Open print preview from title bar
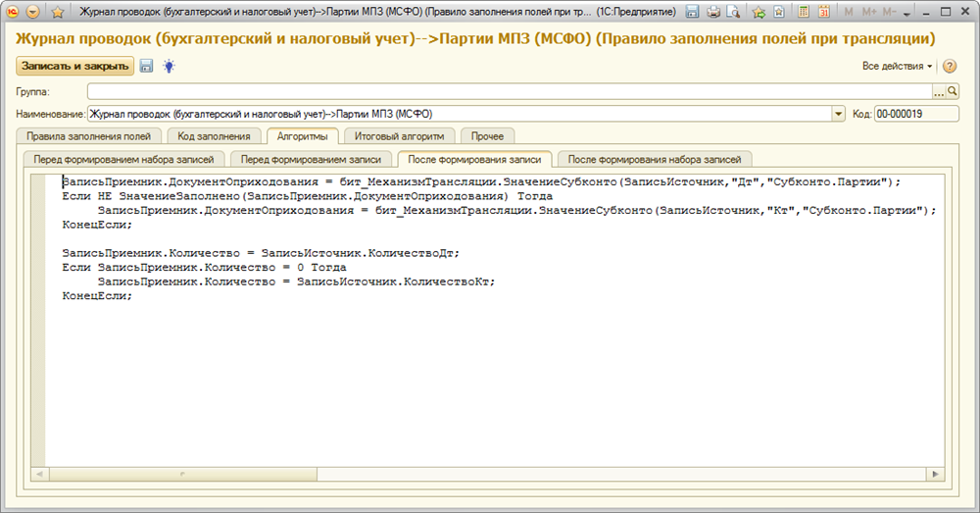The height and width of the screenshot is (513, 980). (x=733, y=12)
